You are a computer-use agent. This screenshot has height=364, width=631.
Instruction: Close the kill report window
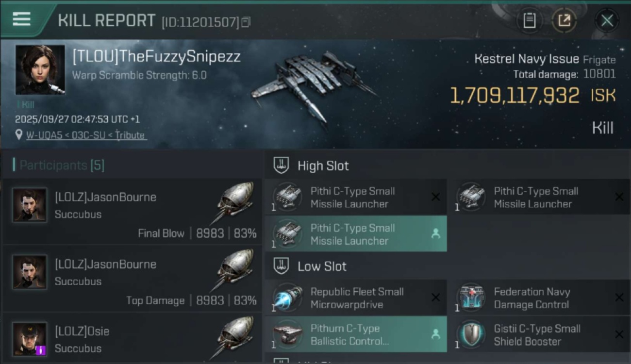tap(607, 20)
